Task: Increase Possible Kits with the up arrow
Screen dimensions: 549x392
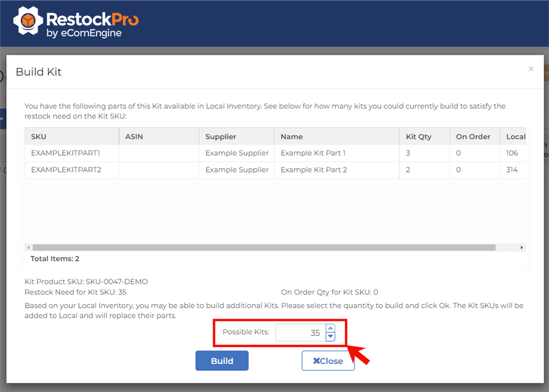Action: (330, 328)
